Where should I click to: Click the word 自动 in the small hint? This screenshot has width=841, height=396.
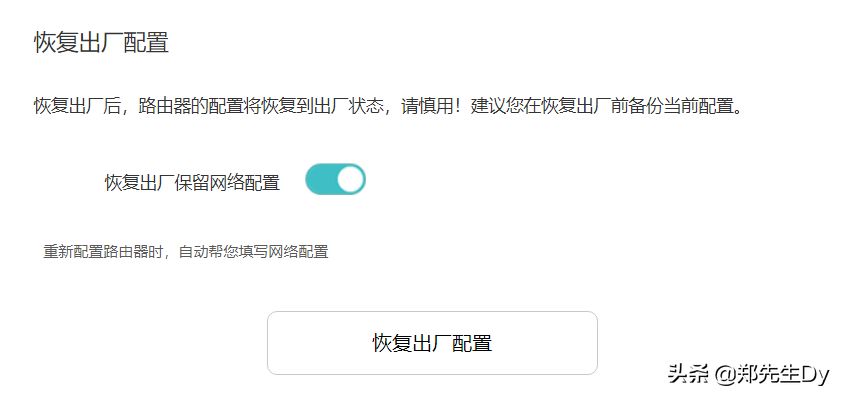coord(193,252)
